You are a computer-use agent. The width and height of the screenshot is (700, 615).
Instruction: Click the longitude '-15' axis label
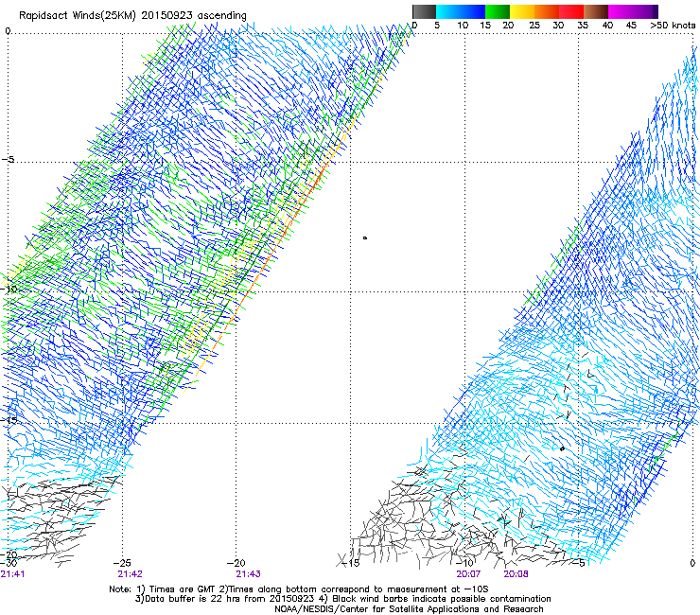(x=351, y=563)
